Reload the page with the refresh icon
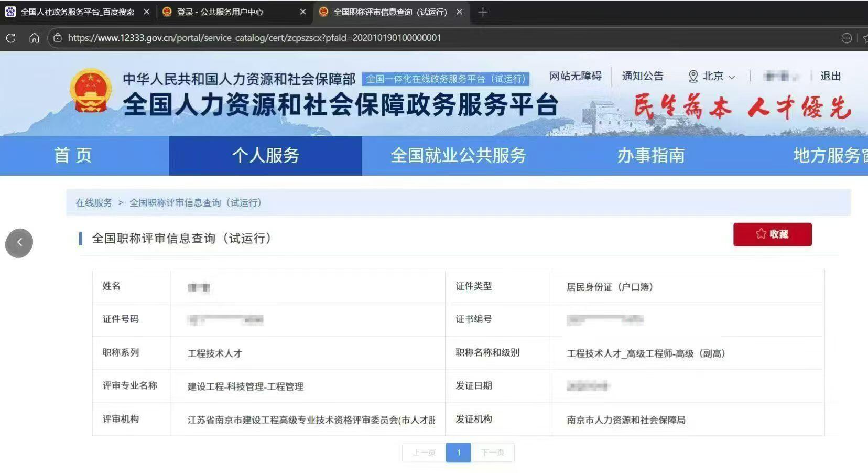Screen dimensions: 868x473 [x=10, y=38]
